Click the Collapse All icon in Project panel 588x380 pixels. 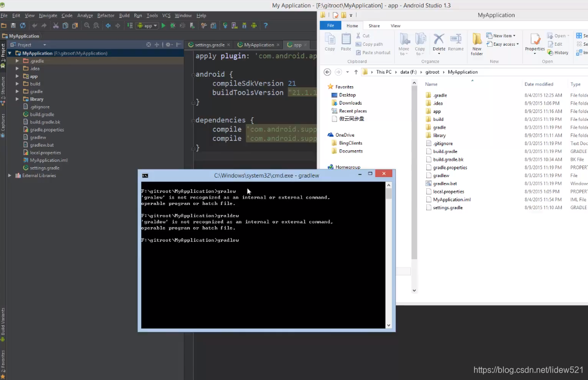(157, 45)
